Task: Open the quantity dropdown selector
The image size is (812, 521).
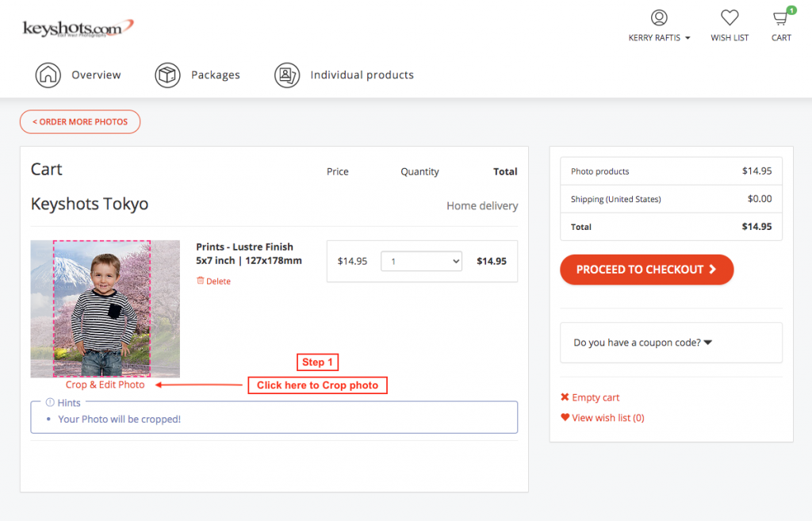Action: coord(421,261)
